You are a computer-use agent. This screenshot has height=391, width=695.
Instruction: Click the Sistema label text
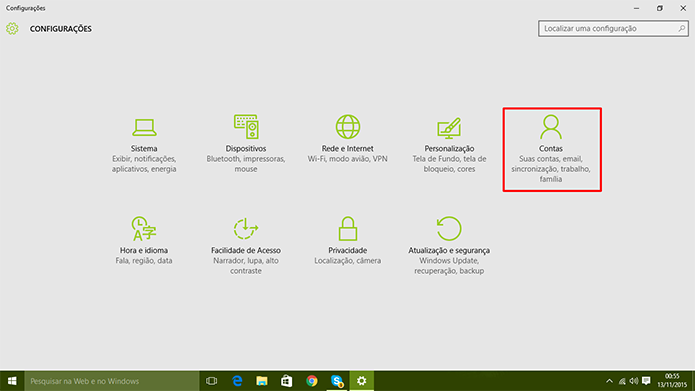[144, 149]
